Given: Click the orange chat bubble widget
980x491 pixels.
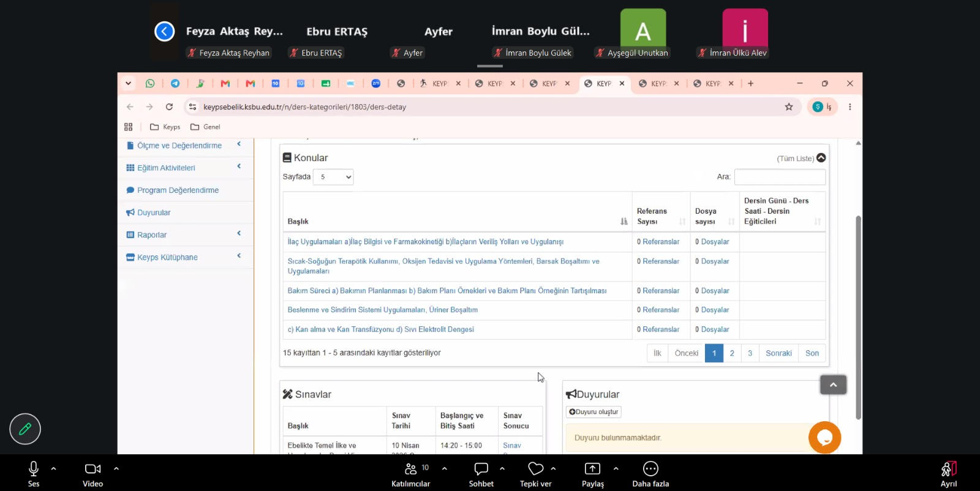Looking at the screenshot, I should [824, 437].
